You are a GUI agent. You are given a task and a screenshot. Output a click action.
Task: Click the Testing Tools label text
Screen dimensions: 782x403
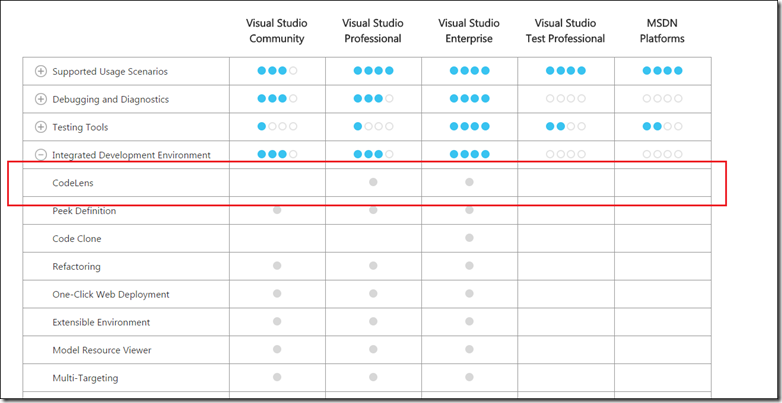point(80,127)
